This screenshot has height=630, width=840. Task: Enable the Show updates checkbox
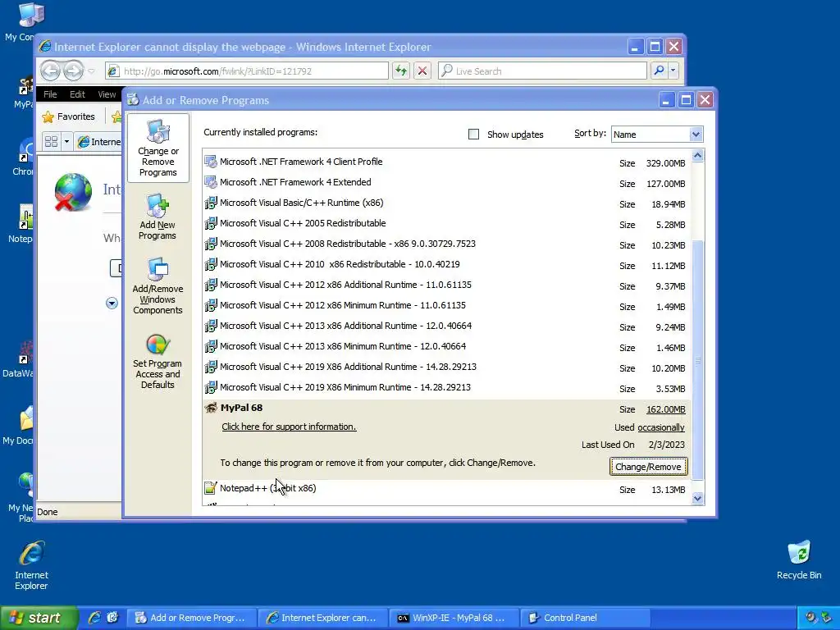[x=473, y=135]
